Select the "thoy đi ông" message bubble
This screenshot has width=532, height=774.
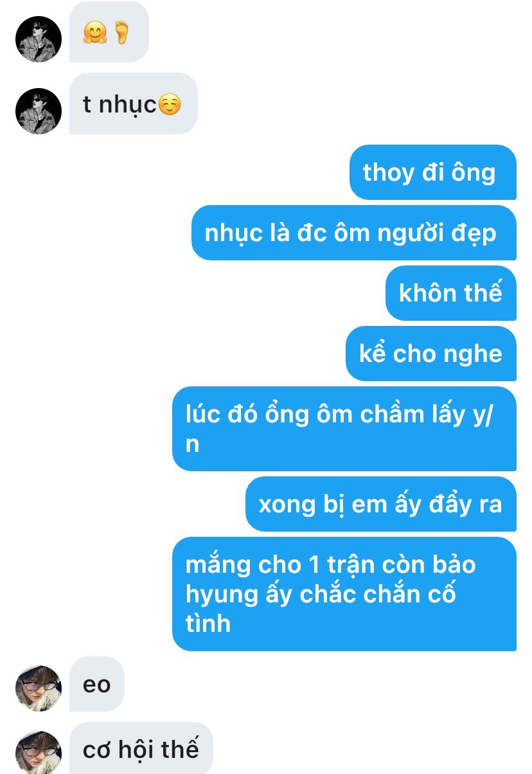[x=433, y=172]
